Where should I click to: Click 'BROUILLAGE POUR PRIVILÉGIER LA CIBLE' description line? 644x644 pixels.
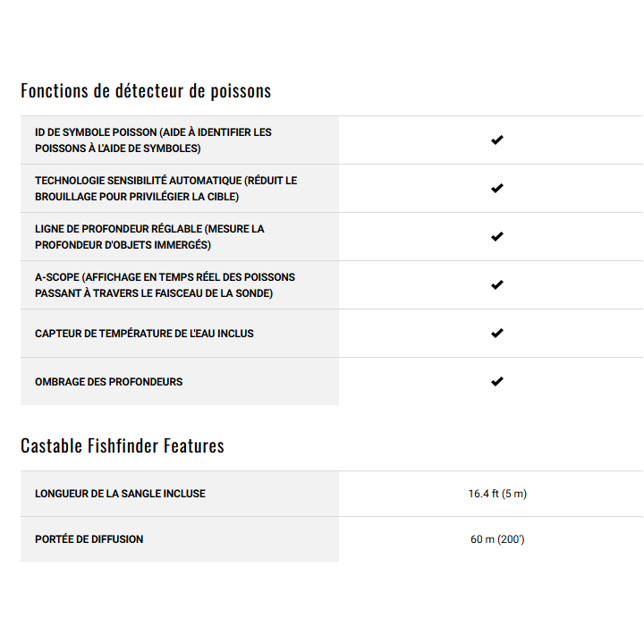[137, 197]
